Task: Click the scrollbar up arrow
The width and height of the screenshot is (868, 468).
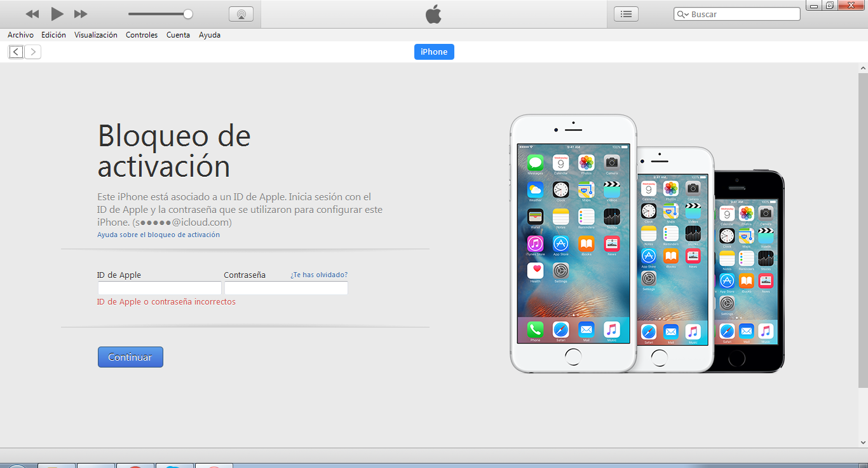Action: pyautogui.click(x=863, y=67)
